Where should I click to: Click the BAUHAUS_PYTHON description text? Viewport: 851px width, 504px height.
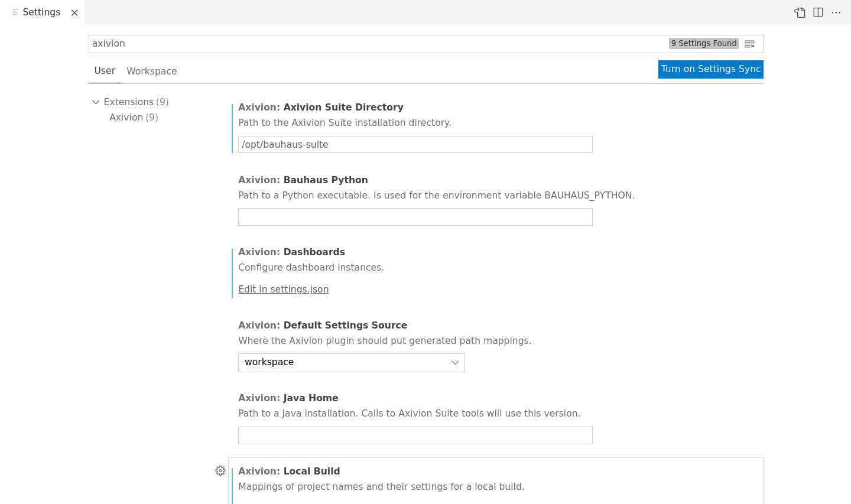[x=436, y=196]
